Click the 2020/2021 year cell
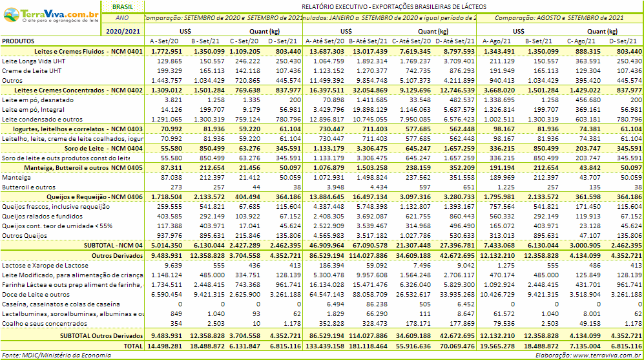This screenshot has width=644, height=360. tap(122, 31)
